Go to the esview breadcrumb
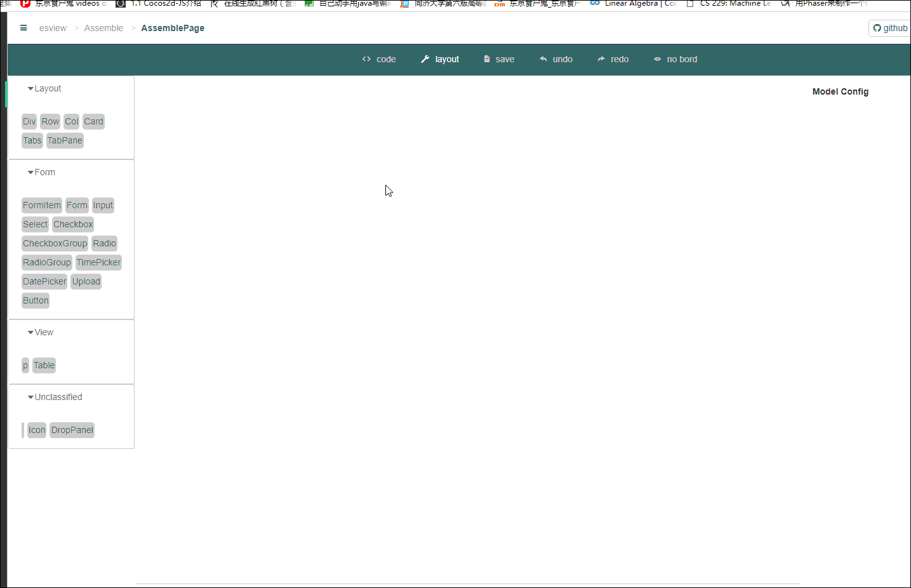911x588 pixels. pos(53,28)
